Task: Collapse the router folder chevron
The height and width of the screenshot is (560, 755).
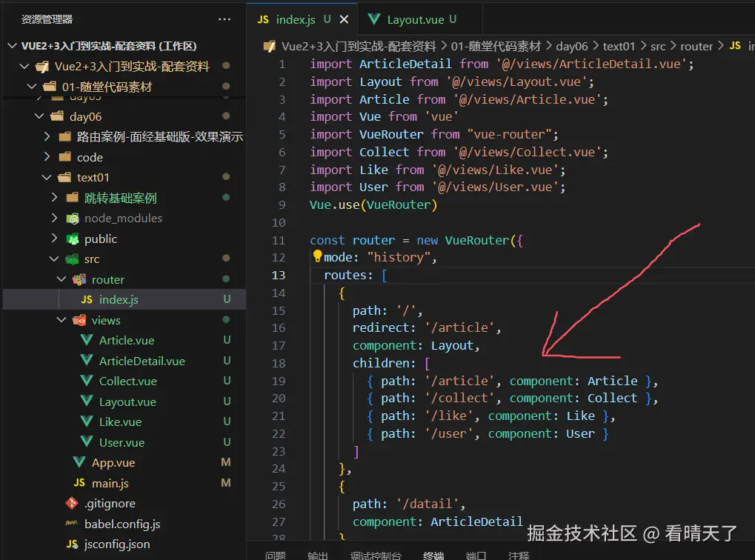Action: pos(61,279)
